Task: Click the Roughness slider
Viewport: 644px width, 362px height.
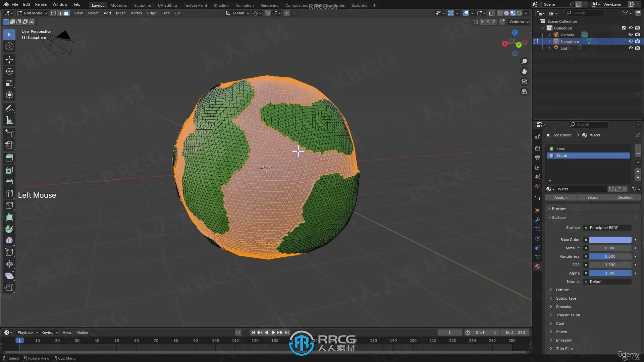Action: point(610,256)
